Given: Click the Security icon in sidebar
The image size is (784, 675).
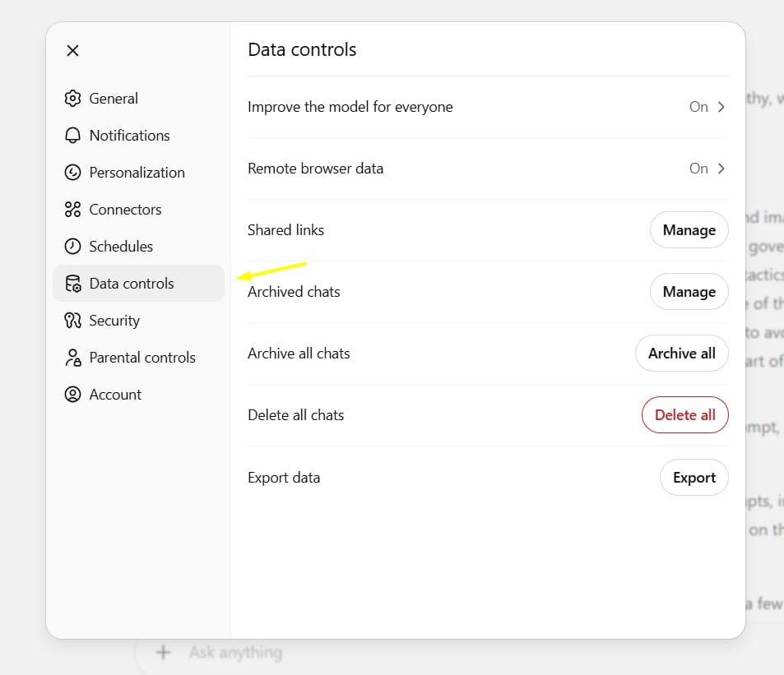Looking at the screenshot, I should pyautogui.click(x=73, y=321).
